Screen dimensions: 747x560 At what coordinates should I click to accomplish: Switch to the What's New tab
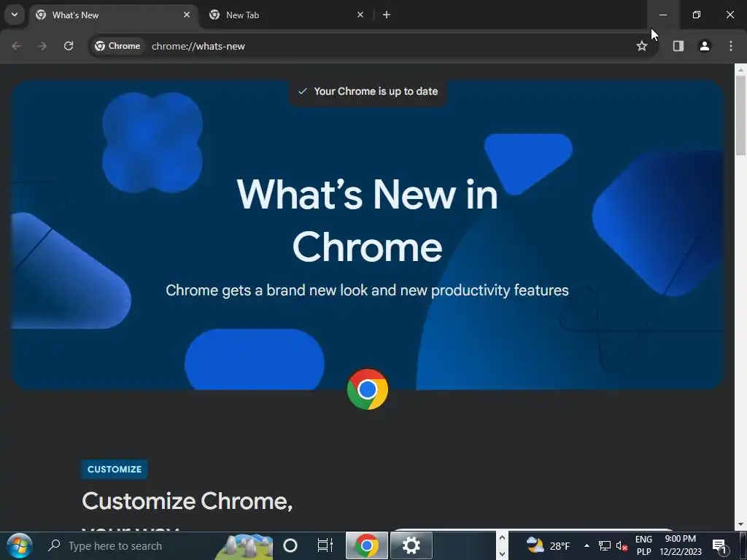tap(115, 15)
